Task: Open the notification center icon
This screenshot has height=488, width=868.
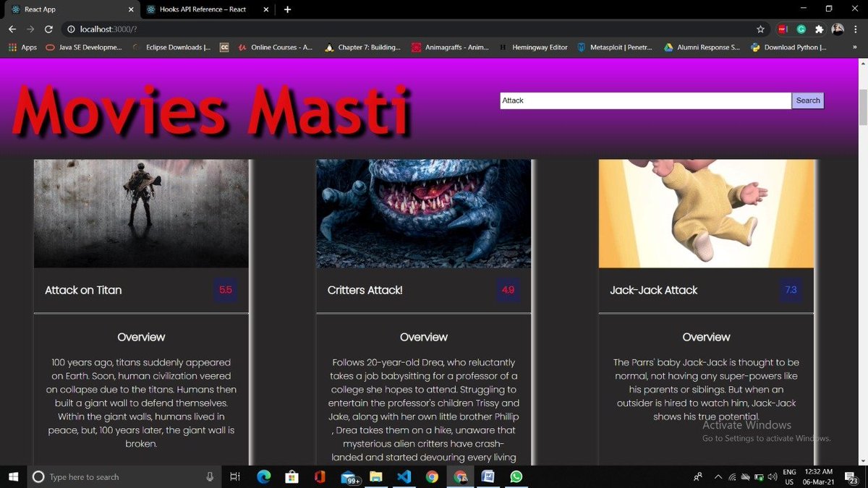Action: point(851,476)
